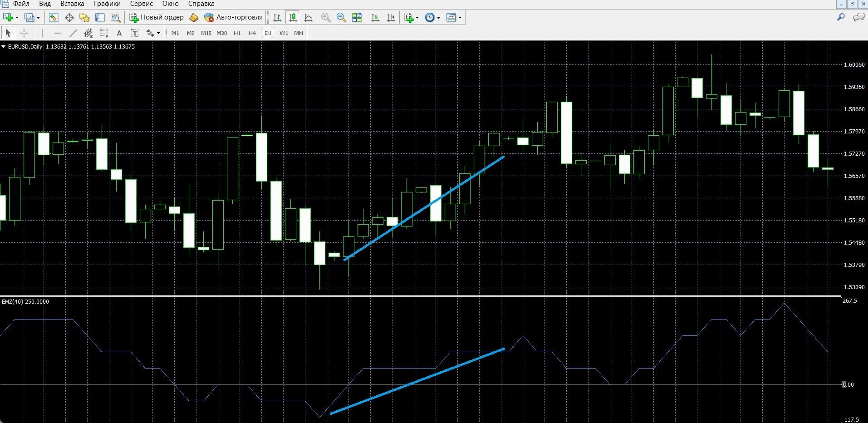Open the Графики menu
This screenshot has height=423, width=868.
pyautogui.click(x=107, y=4)
